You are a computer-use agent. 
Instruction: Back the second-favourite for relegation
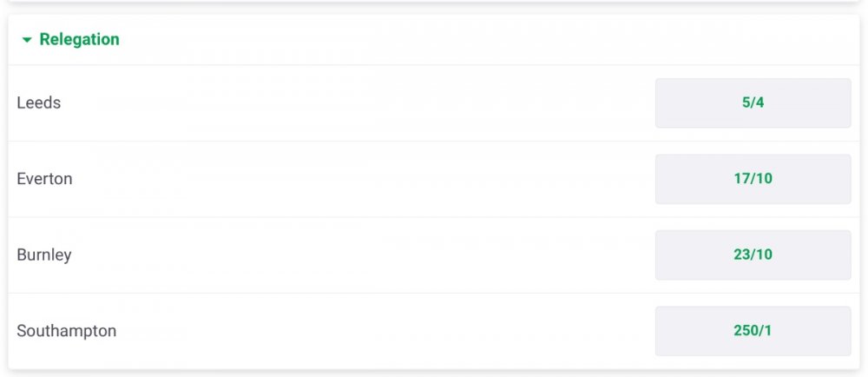(753, 179)
